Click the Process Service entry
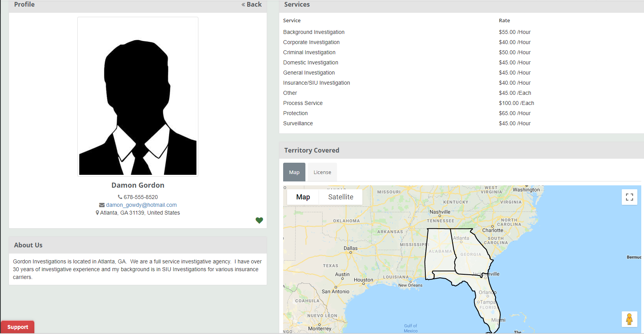Screen dimensions: 644x334 click(x=303, y=103)
